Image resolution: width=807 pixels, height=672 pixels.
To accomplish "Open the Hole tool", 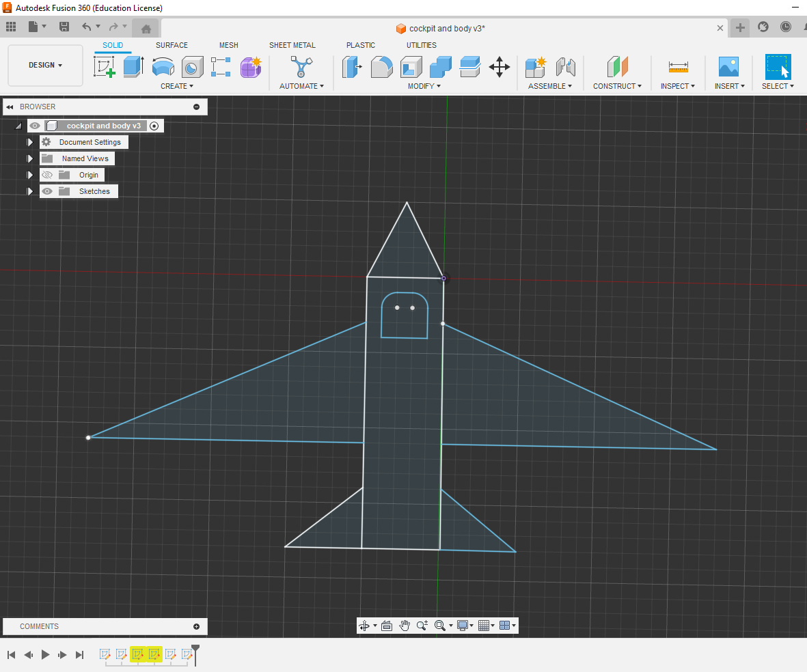I will click(x=192, y=67).
